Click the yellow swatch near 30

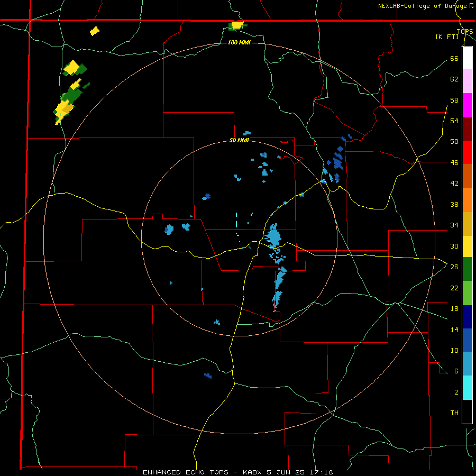(467, 246)
